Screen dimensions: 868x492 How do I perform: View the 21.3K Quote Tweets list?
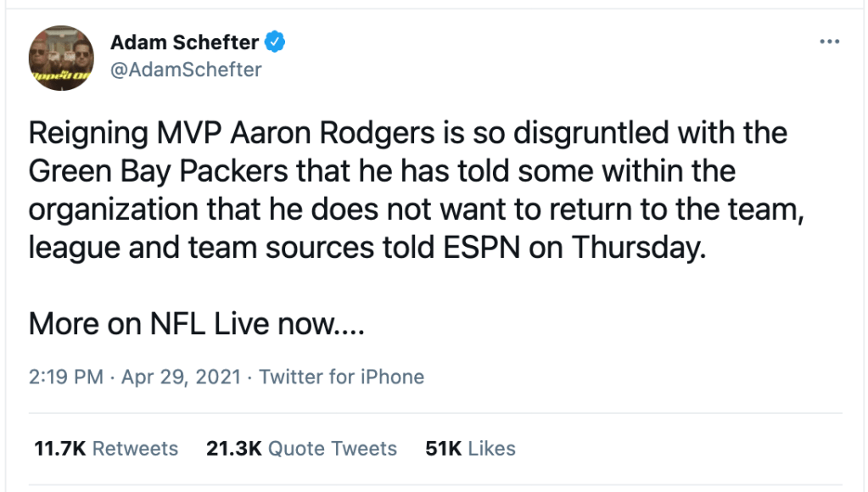[x=301, y=448]
